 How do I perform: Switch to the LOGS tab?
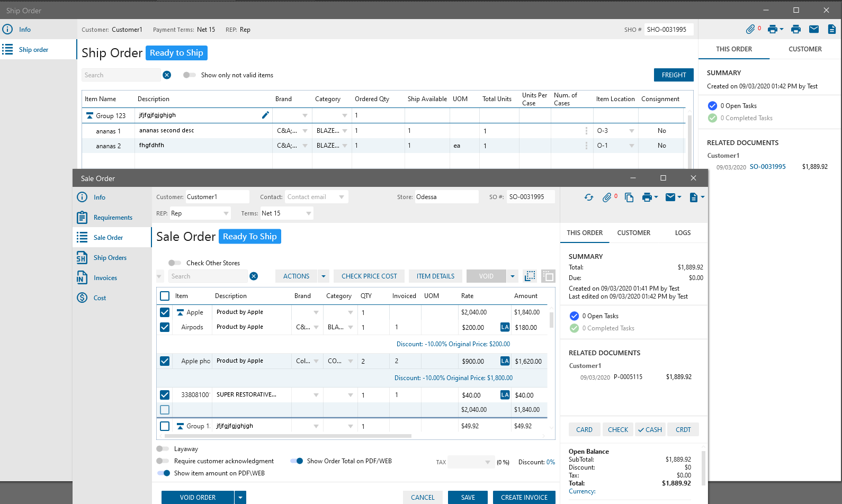coord(683,233)
